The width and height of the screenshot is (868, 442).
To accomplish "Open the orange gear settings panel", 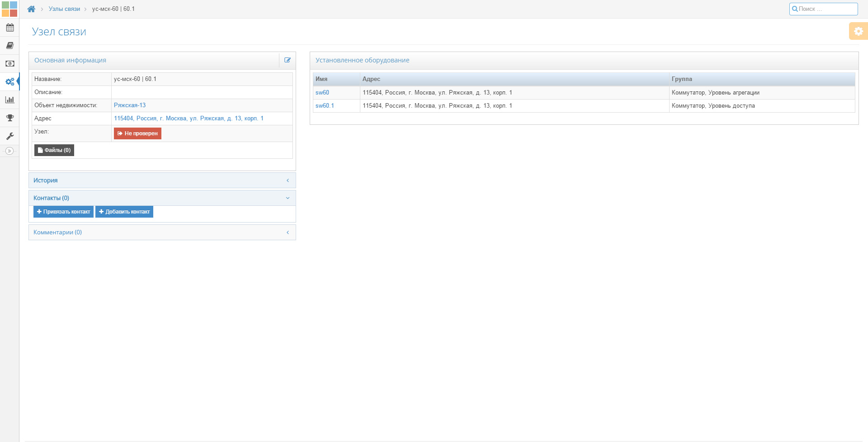I will coord(858,31).
